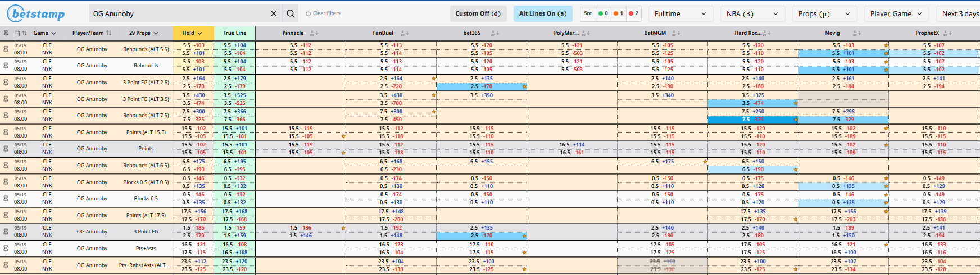Click the True Line column header
The width and height of the screenshot is (980, 275).
tap(234, 33)
